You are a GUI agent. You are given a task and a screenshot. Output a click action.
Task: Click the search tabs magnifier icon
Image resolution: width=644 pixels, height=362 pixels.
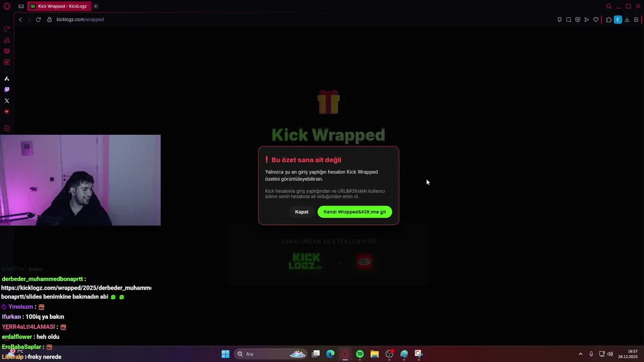(x=609, y=7)
